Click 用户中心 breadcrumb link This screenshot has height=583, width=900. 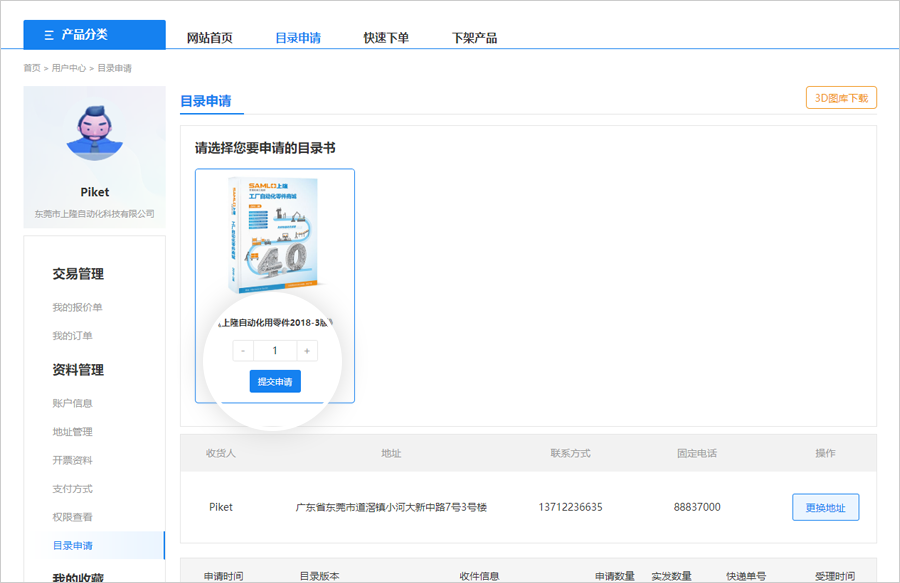point(69,68)
